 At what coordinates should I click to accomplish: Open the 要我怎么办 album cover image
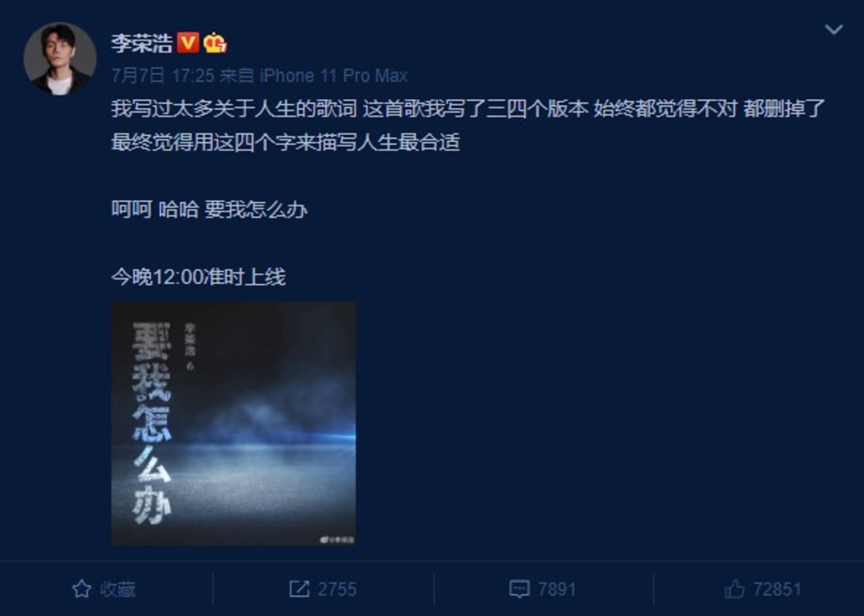tap(234, 423)
